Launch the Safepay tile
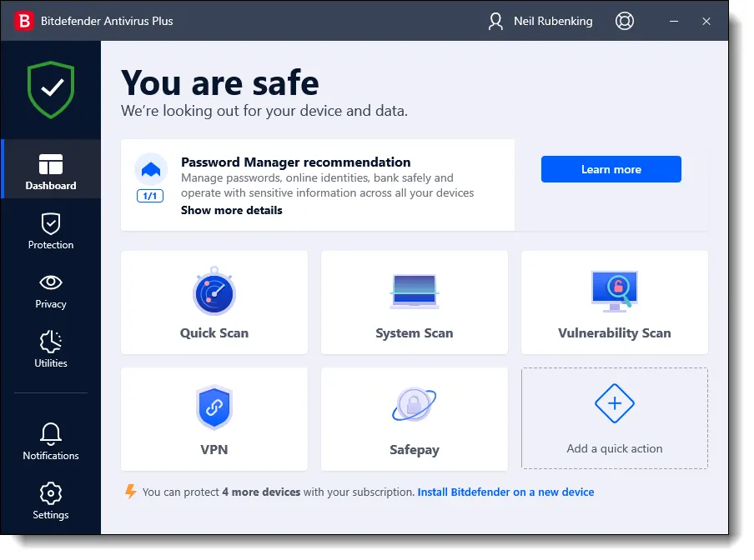Screen dimensions: 754x560 (415, 419)
